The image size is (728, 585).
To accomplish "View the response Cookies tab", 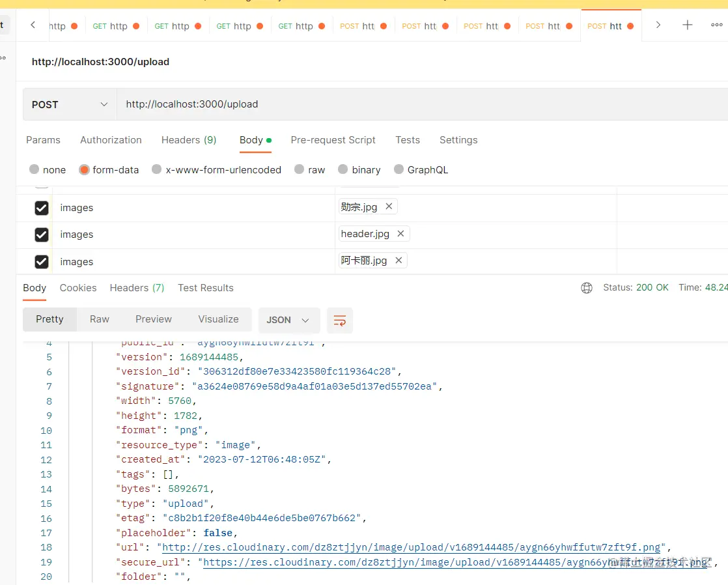I will (78, 288).
